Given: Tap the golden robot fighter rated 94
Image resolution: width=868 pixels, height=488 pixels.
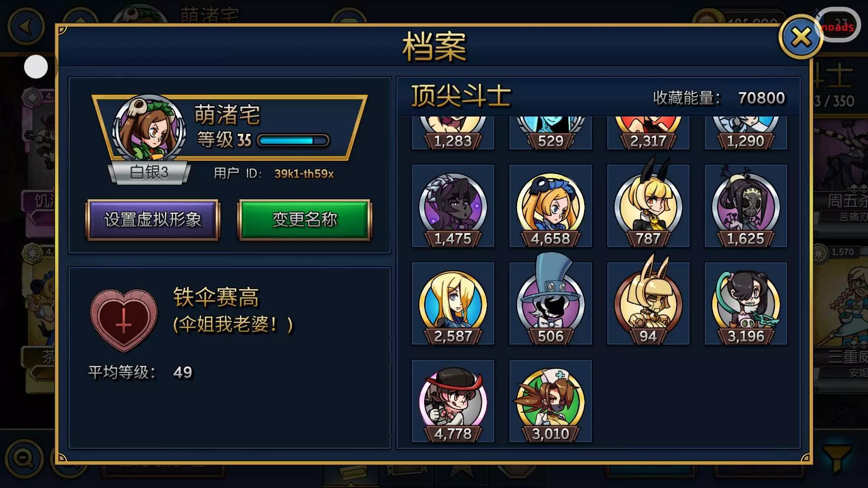Looking at the screenshot, I should [648, 304].
